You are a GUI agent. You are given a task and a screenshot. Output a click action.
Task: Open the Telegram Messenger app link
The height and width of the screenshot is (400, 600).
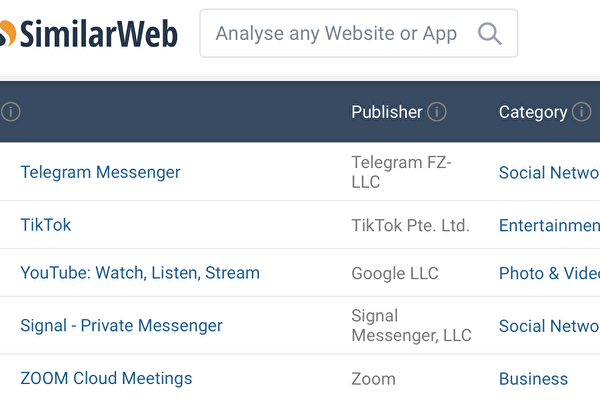tap(100, 172)
